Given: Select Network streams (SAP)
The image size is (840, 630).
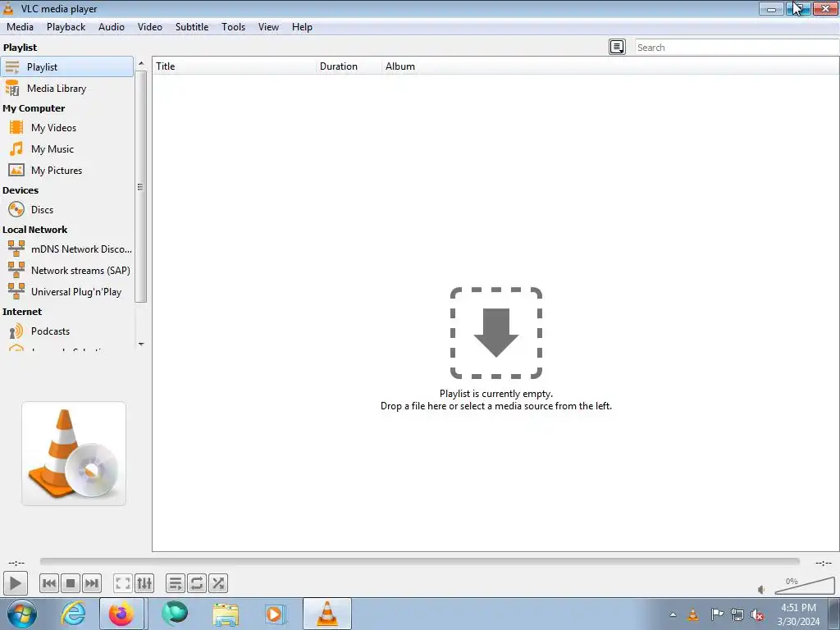Looking at the screenshot, I should 67,271.
